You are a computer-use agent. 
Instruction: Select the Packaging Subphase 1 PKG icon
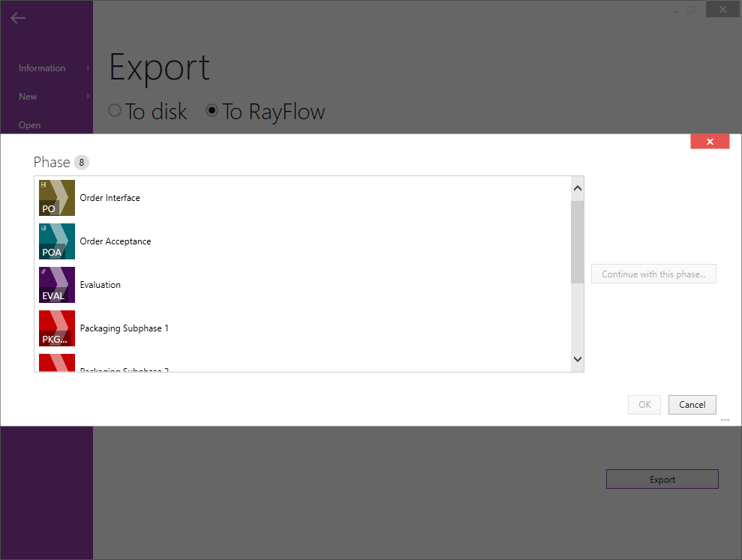[57, 328]
